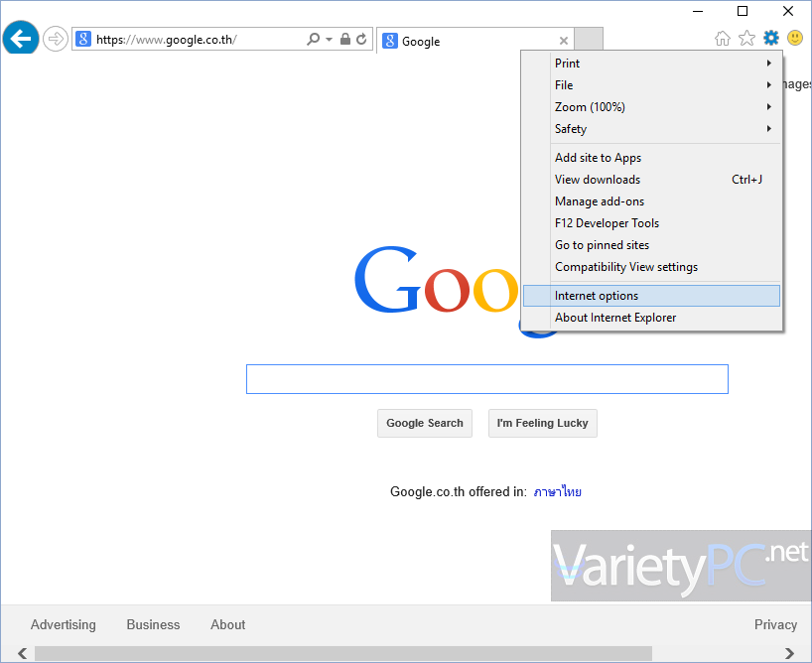Close the Internet Explorer window
Viewport: 812px width, 663px height.
coord(788,11)
